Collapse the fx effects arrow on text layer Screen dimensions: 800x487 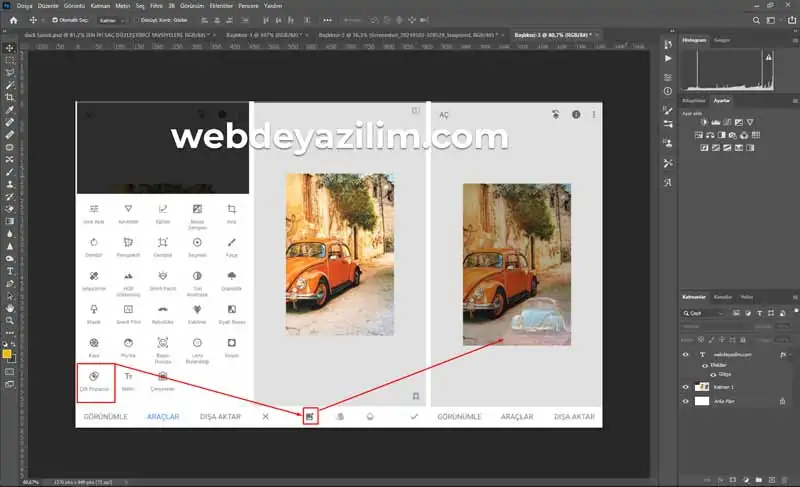coord(790,354)
